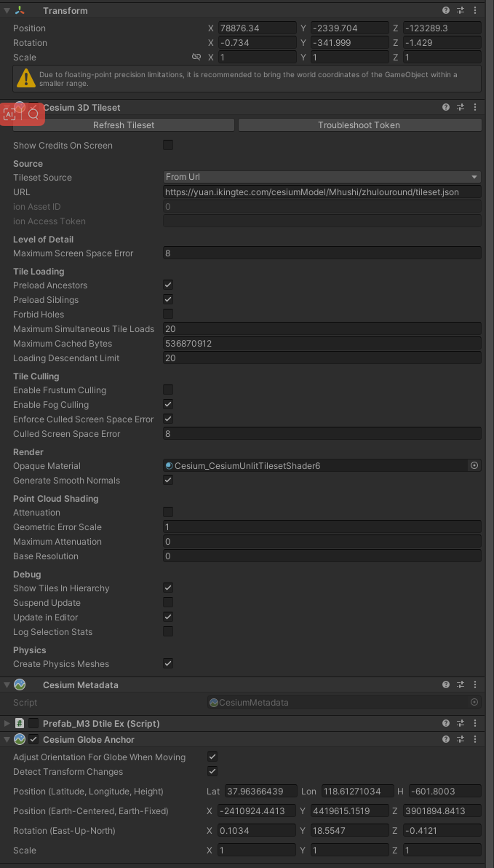Toggle Enable Frustum Culling checkbox
The width and height of the screenshot is (494, 868).
[168, 390]
